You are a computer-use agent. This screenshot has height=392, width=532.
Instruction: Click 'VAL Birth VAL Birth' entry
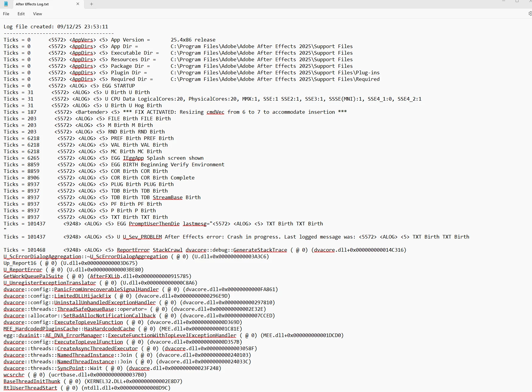pos(139,145)
